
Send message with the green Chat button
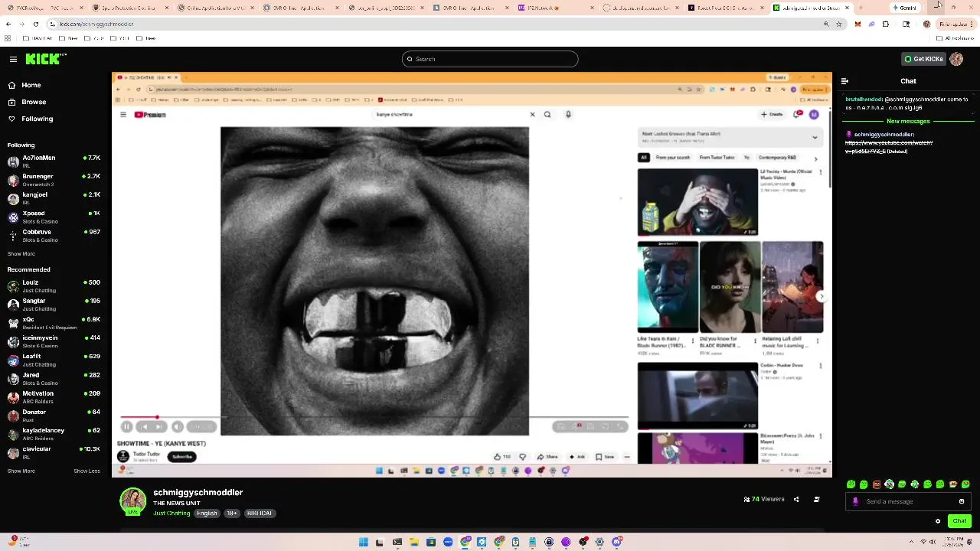click(959, 521)
